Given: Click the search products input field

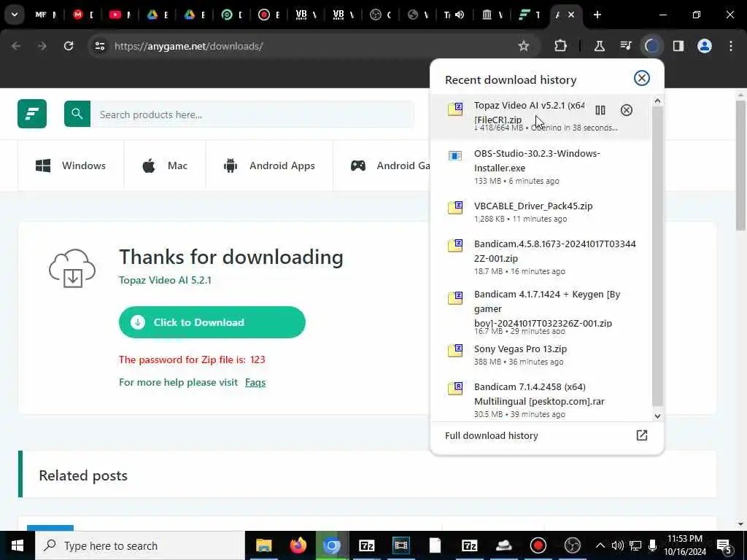Looking at the screenshot, I should [252, 114].
